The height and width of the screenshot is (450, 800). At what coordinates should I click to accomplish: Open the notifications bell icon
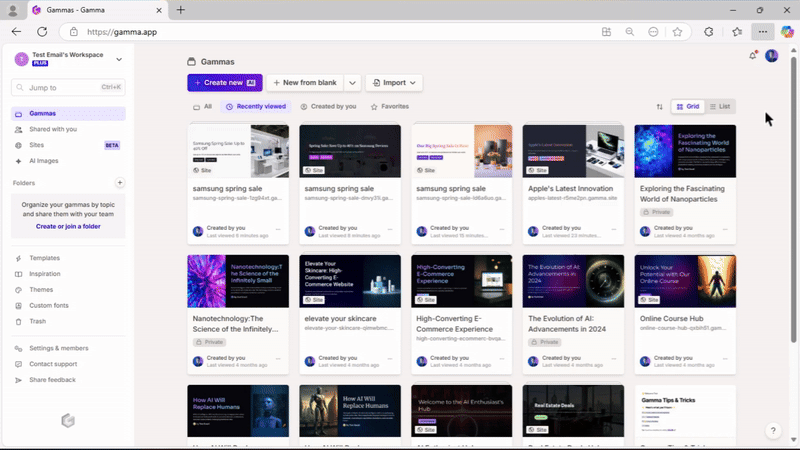click(753, 56)
